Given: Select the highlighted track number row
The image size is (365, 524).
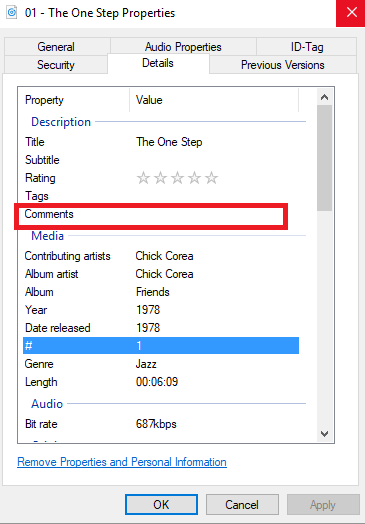Looking at the screenshot, I should click(x=161, y=346).
